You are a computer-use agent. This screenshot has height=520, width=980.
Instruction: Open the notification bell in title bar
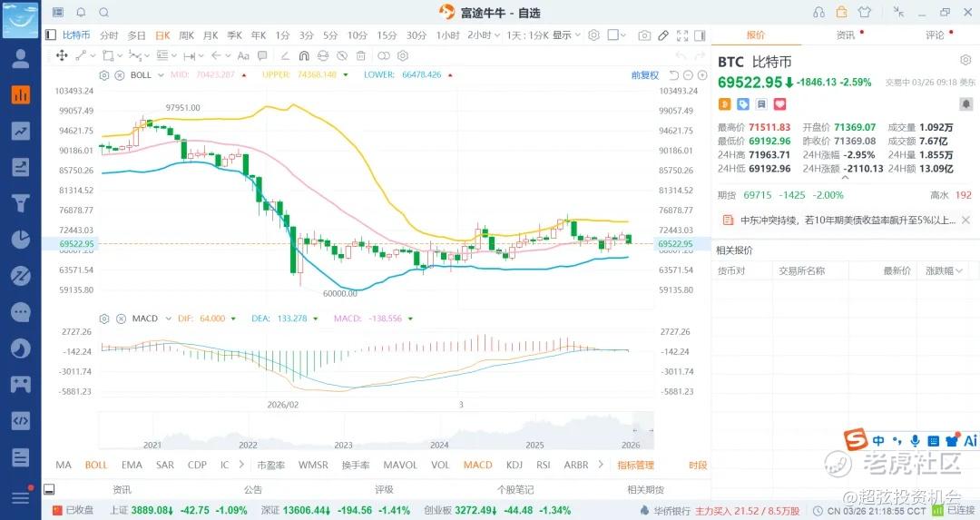pos(81,12)
